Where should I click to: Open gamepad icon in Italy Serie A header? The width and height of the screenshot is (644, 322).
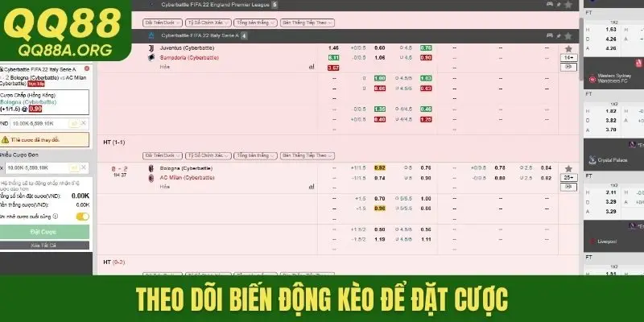(x=550, y=35)
